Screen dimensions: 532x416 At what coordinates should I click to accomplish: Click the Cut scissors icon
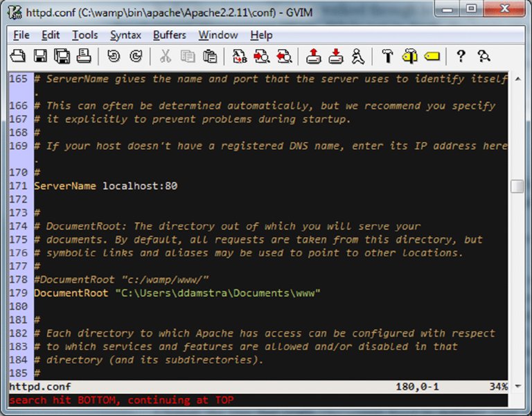pyautogui.click(x=166, y=56)
